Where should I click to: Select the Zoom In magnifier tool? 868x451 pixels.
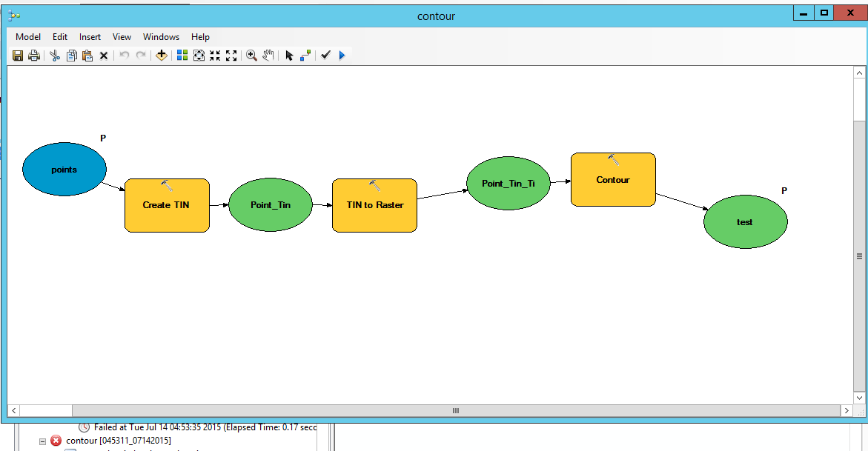251,56
